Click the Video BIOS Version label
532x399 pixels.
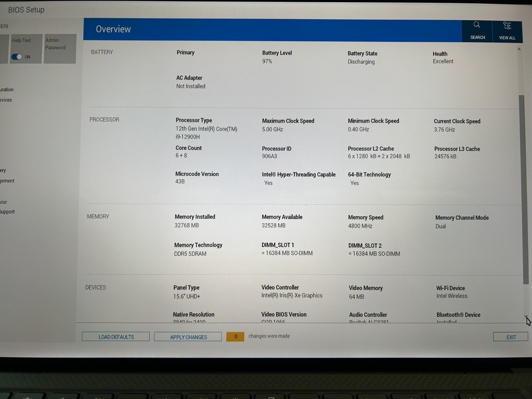pyautogui.click(x=284, y=315)
